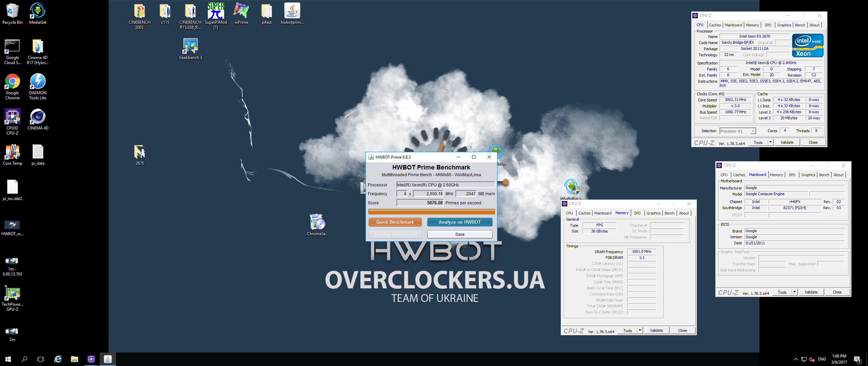Expand Tools dropdown arrow in Memory tab window
Image resolution: width=868 pixels, height=366 pixels.
pyautogui.click(x=640, y=330)
